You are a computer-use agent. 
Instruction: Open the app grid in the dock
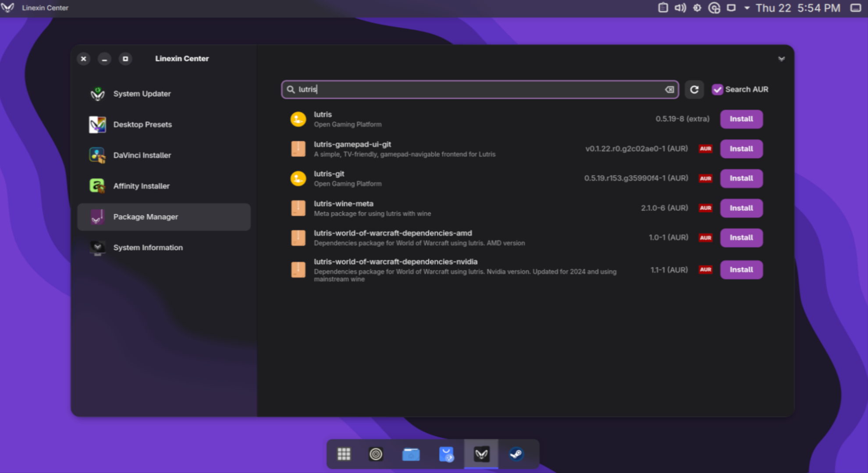(x=344, y=454)
